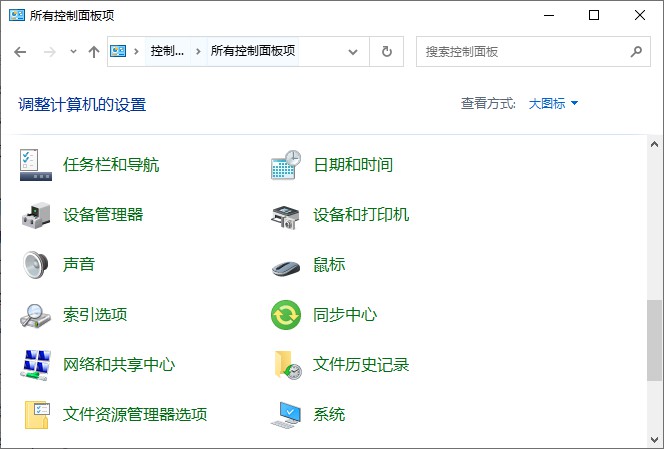This screenshot has width=664, height=449.
Task: Click the 设备管理器 icon
Action: coord(36,215)
